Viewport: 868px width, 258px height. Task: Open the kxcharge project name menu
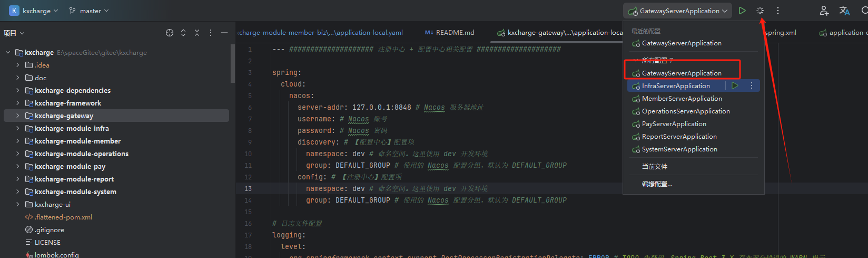point(33,11)
